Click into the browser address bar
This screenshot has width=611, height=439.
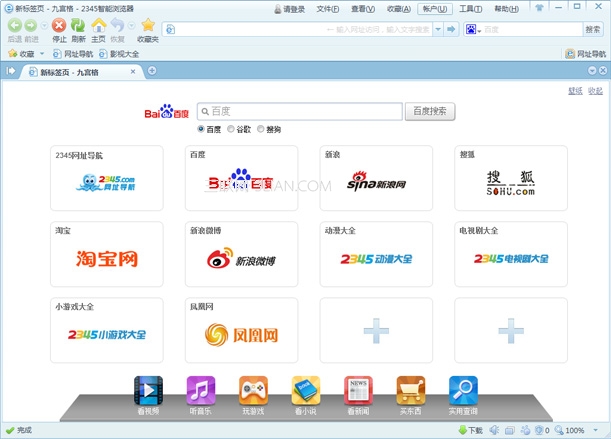[298, 29]
